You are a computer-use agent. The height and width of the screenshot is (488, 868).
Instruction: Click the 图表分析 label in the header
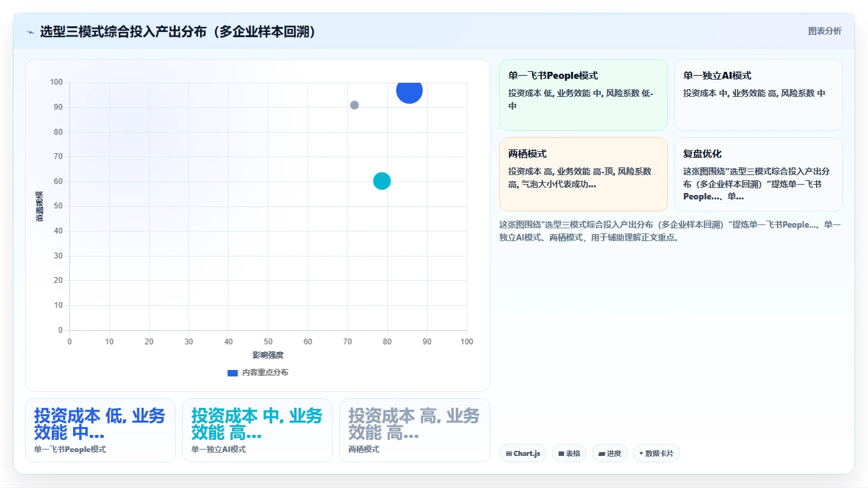[x=824, y=31]
